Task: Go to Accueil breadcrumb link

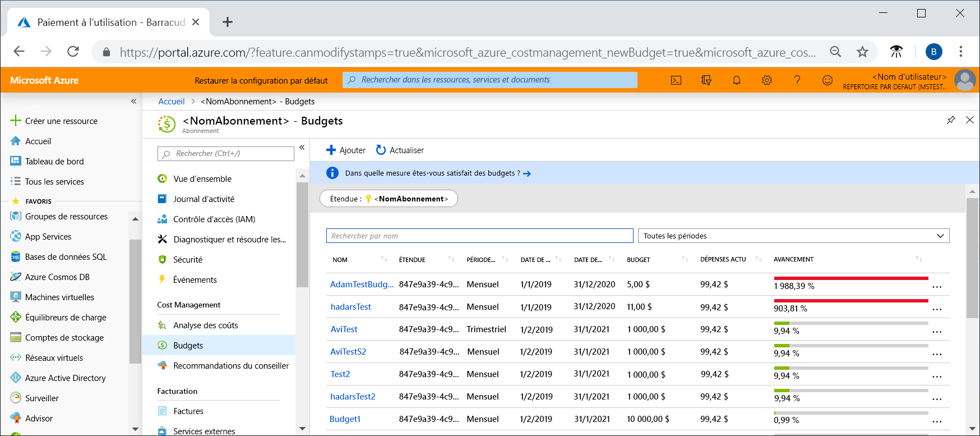Action: pos(171,102)
